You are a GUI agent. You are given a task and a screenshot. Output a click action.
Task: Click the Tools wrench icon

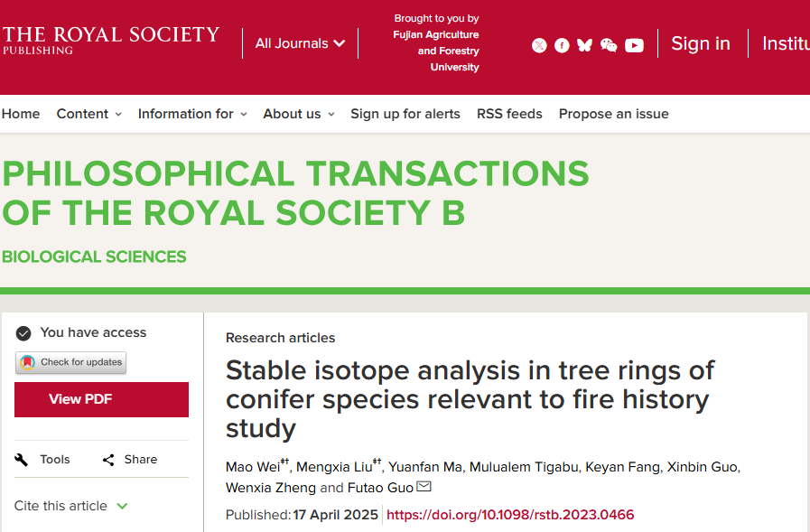23,460
